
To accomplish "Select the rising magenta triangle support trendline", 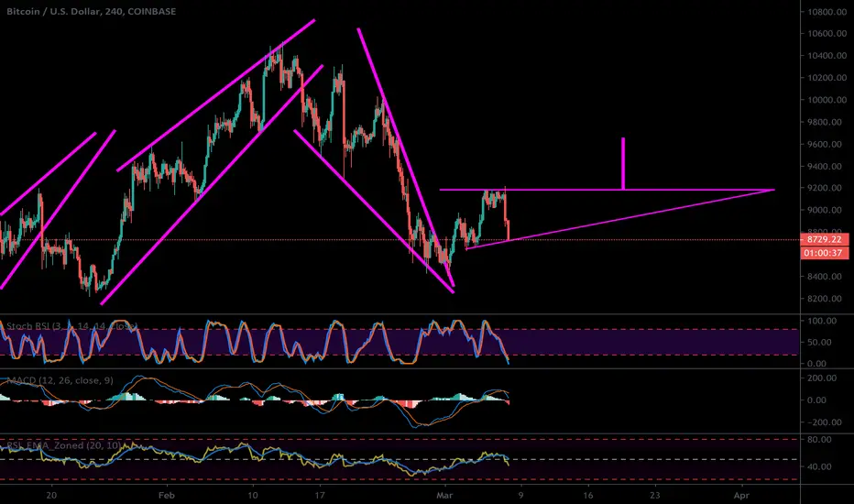I will click(619, 219).
